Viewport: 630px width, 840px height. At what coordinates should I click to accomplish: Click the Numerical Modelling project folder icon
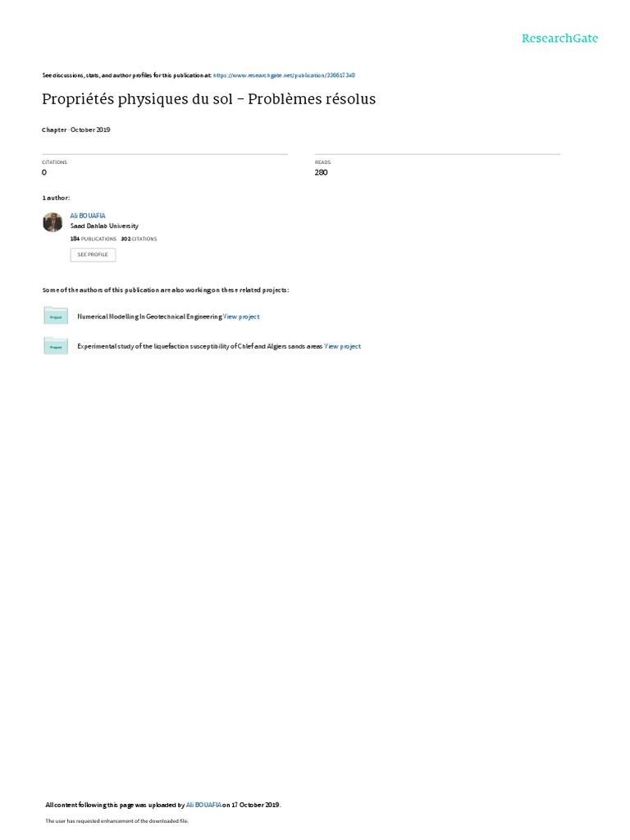coord(56,316)
